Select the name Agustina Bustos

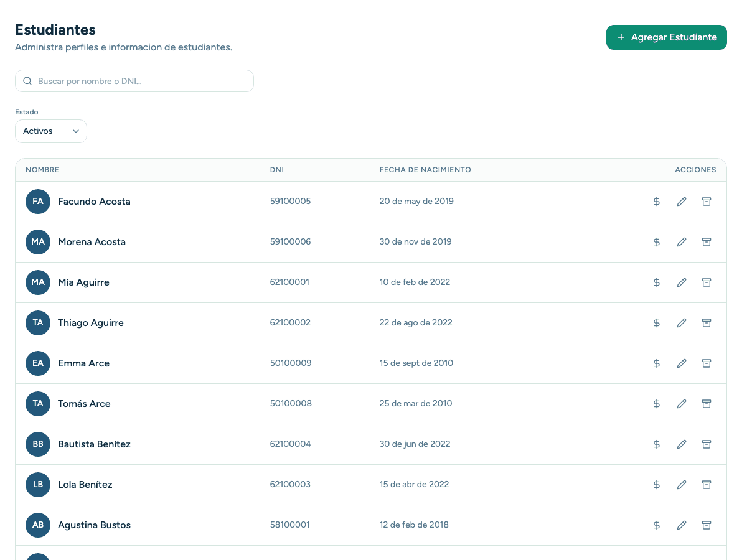pyautogui.click(x=94, y=525)
